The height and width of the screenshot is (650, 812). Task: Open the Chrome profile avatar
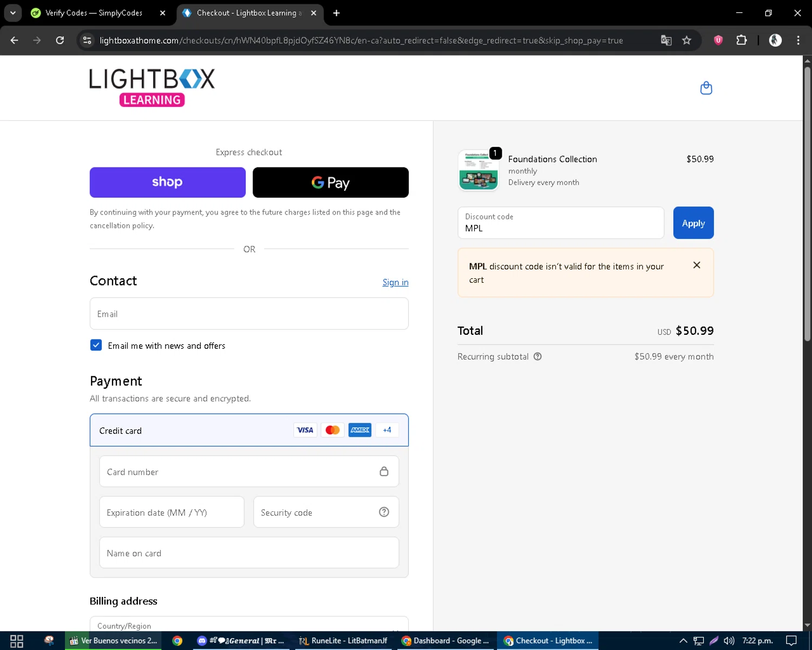click(x=775, y=40)
